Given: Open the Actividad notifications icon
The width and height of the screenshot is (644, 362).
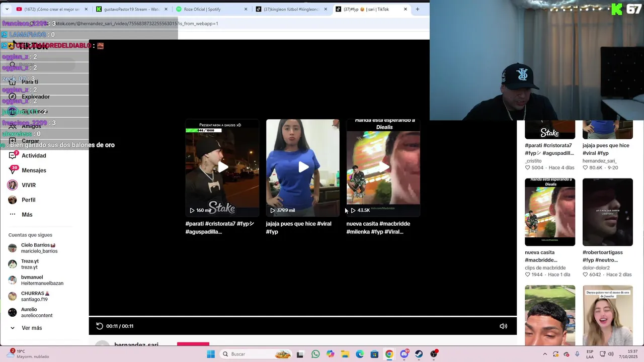Looking at the screenshot, I should (x=13, y=155).
